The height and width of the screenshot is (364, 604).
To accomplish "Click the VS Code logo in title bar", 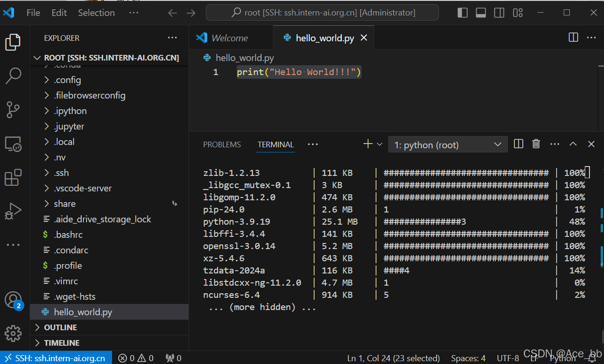I will point(8,13).
